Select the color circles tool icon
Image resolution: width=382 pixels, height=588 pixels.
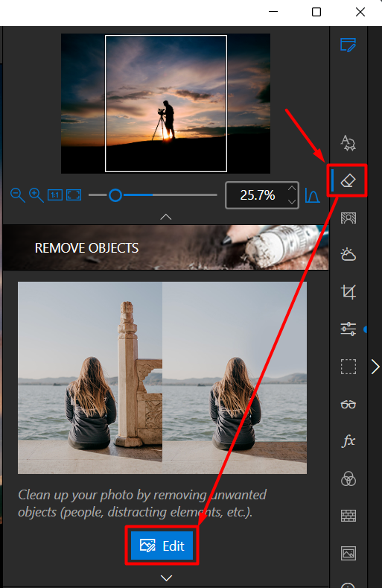[348, 479]
